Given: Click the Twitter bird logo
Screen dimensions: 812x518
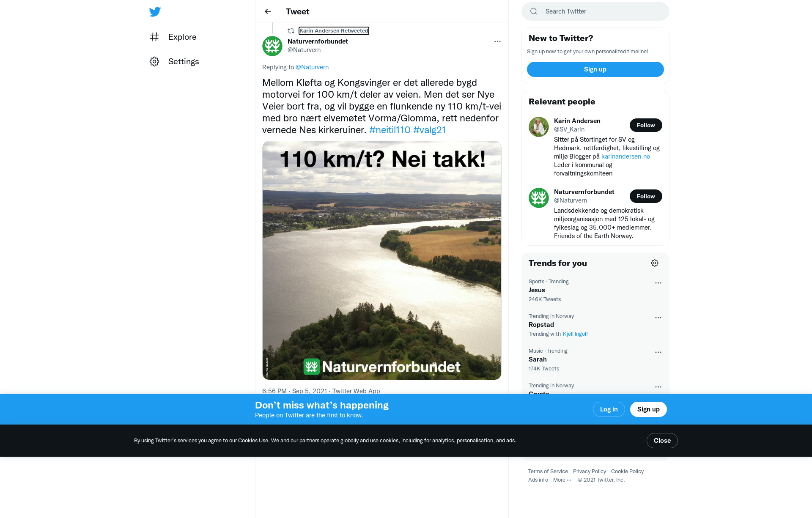Looking at the screenshot, I should point(155,11).
